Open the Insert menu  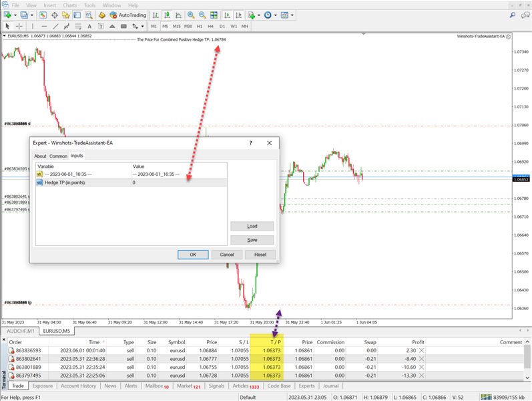tap(50, 5)
